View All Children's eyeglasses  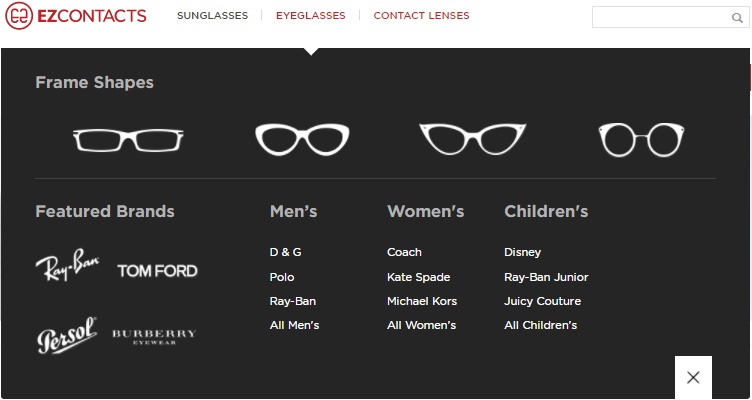point(540,325)
